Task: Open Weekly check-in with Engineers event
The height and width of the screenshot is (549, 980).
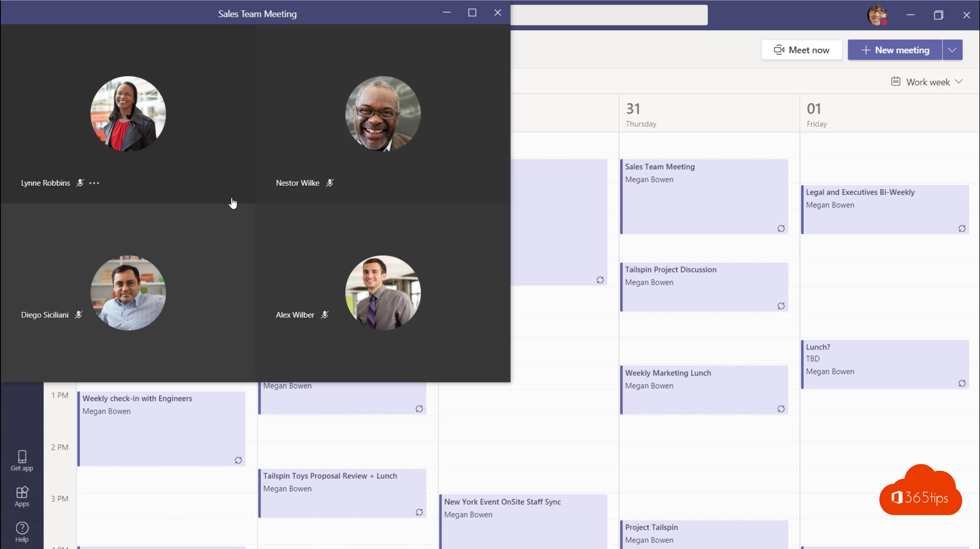Action: coord(161,429)
